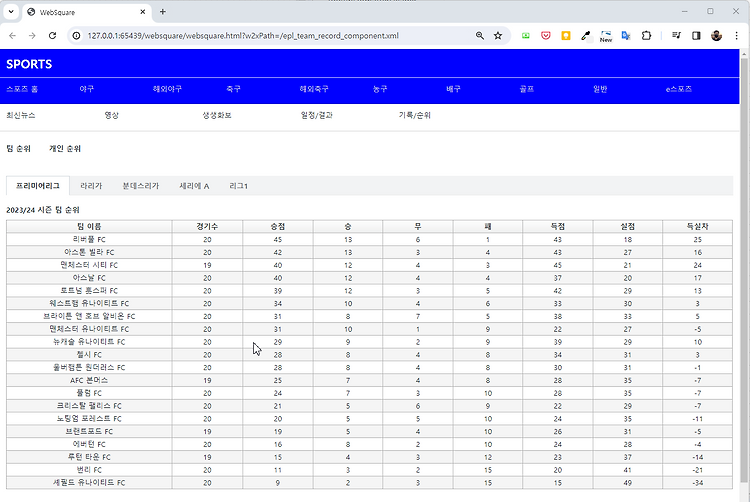The width and height of the screenshot is (750, 502).
Task: Select the WebSquare browser tab
Action: pos(87,12)
